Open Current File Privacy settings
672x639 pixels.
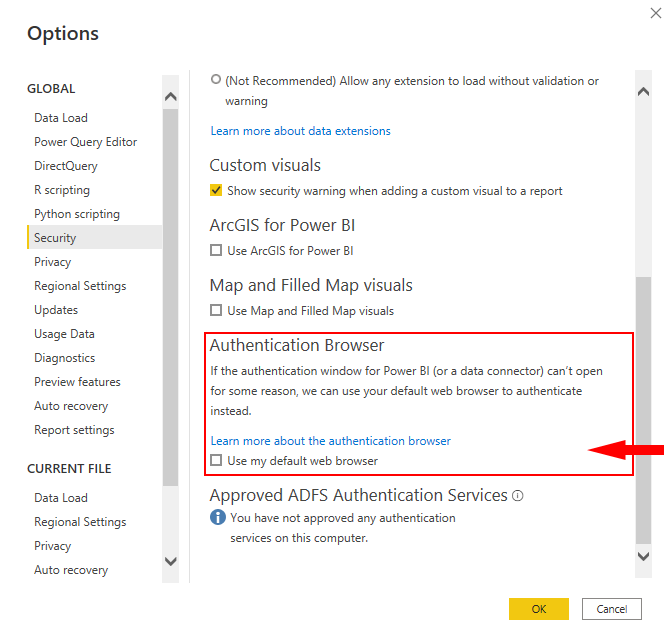52,546
